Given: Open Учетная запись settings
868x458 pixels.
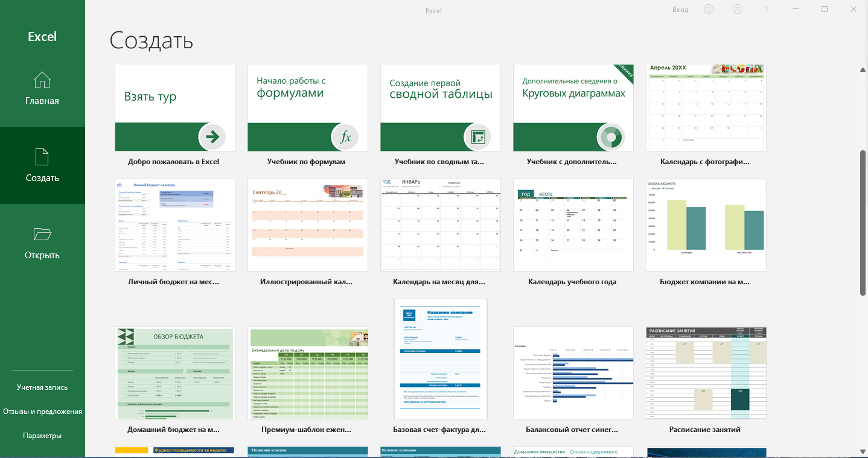Looking at the screenshot, I should pyautogui.click(x=42, y=387).
